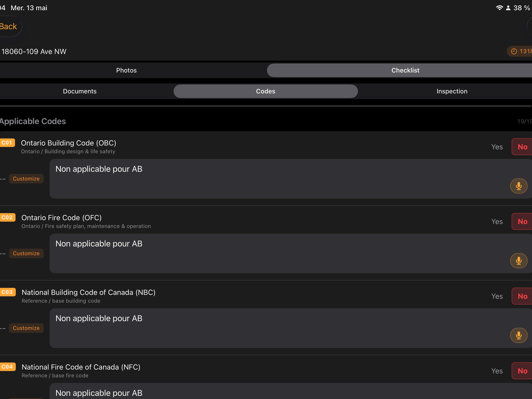Tap the 19/19 completion counter

pyautogui.click(x=525, y=121)
